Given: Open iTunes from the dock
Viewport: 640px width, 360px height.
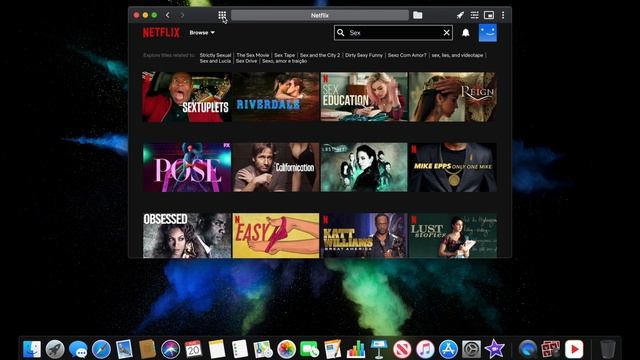Looking at the screenshot, I should [x=425, y=349].
